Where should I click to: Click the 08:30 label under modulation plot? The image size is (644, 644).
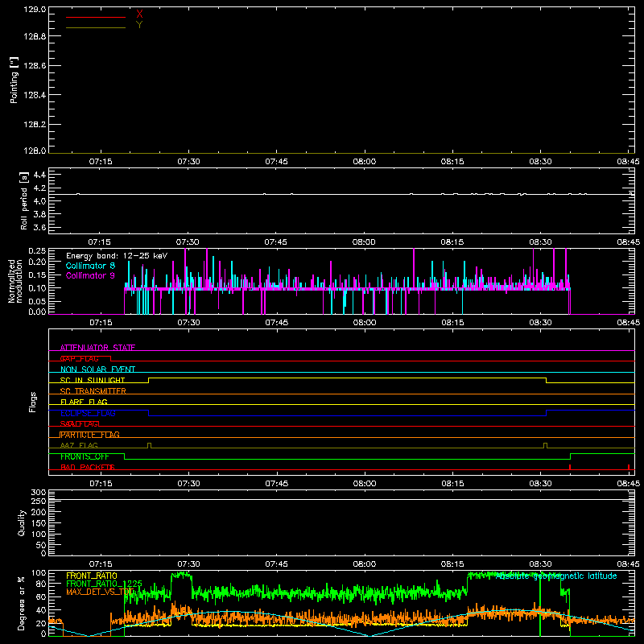(540, 323)
